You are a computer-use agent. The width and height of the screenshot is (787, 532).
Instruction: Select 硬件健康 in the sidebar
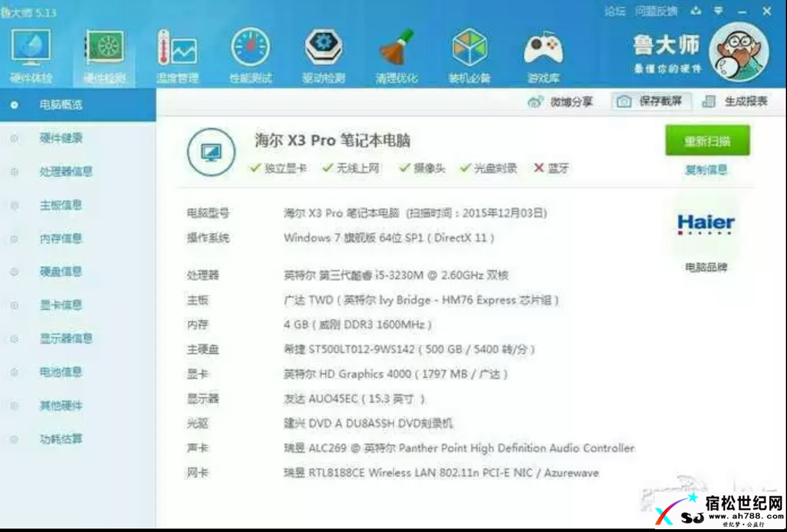click(61, 138)
